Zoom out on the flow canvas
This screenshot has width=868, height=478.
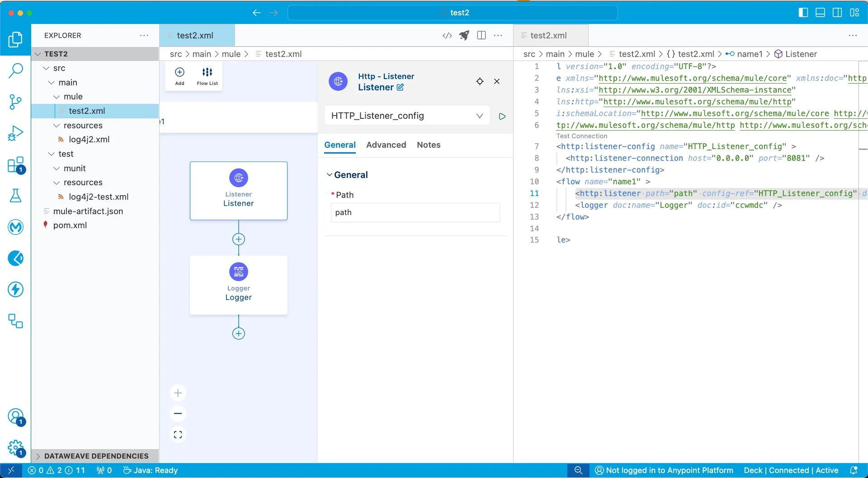178,414
